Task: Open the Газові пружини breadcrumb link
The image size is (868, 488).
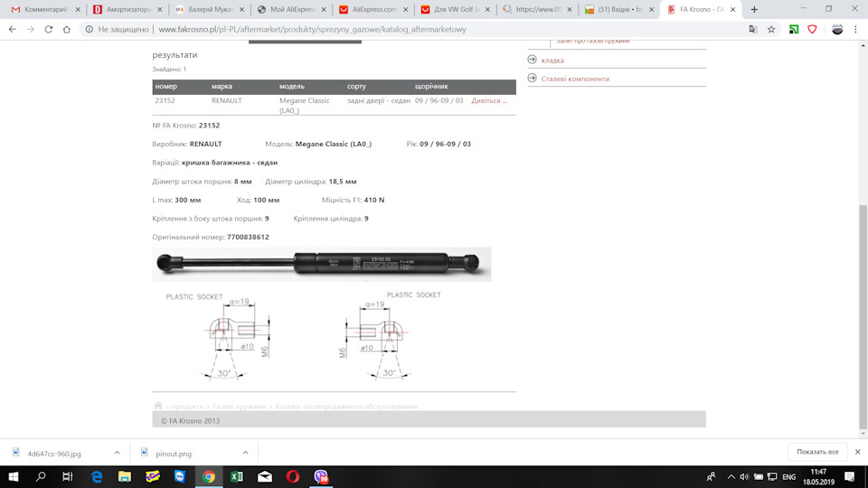Action: coord(239,407)
